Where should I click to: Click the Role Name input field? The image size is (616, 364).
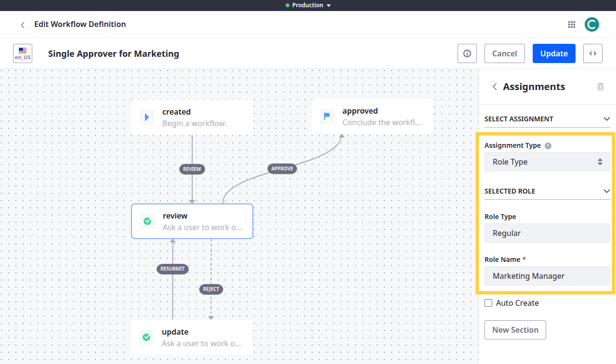pyautogui.click(x=547, y=276)
